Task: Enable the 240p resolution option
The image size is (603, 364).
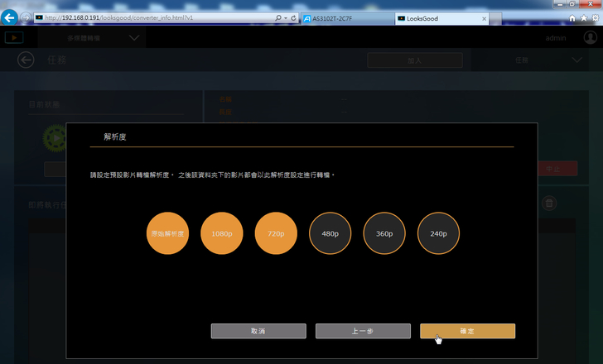Action: click(438, 233)
